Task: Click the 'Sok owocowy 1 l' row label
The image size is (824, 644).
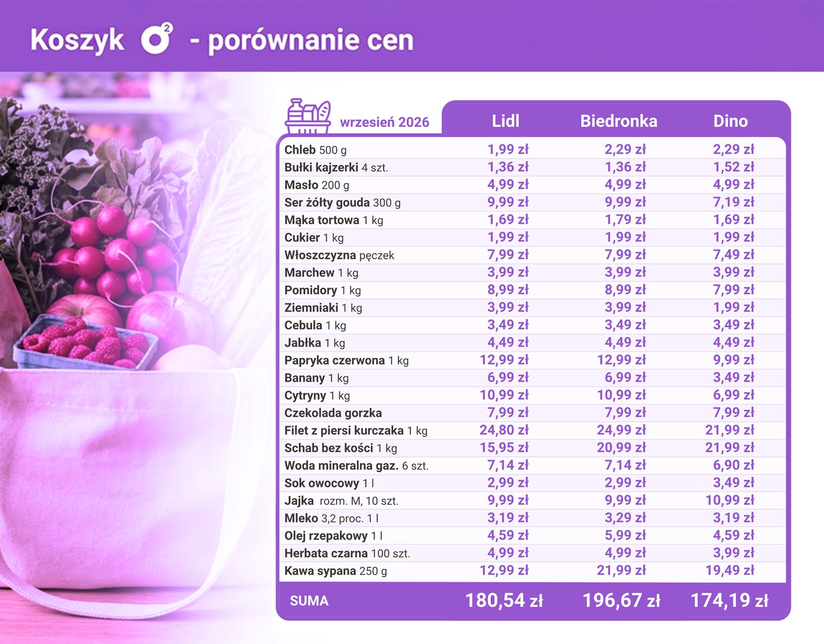Action: (x=329, y=483)
